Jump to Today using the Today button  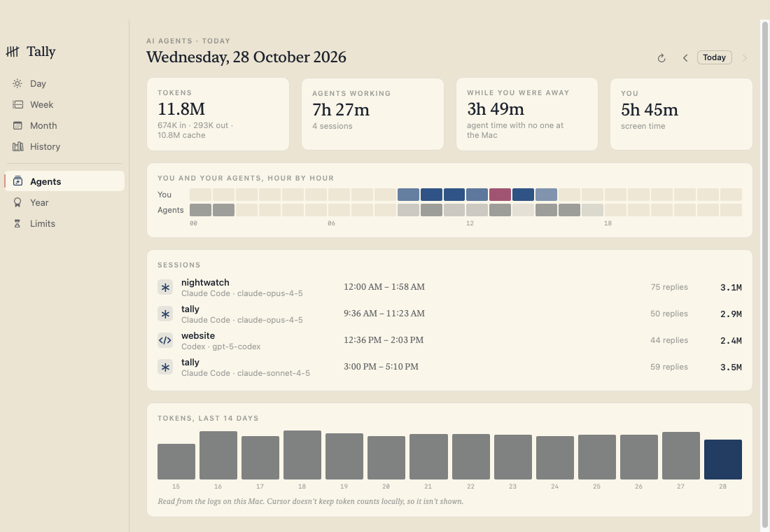click(x=715, y=57)
